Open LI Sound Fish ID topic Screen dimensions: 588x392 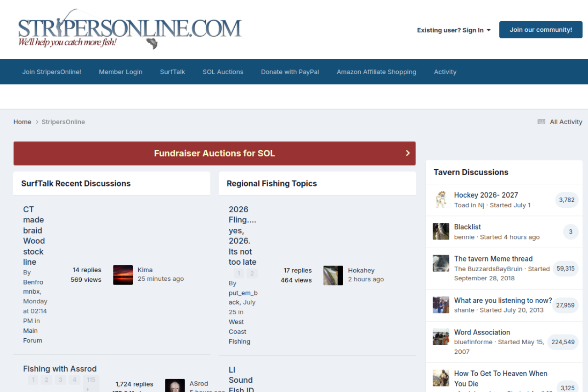pos(242,380)
